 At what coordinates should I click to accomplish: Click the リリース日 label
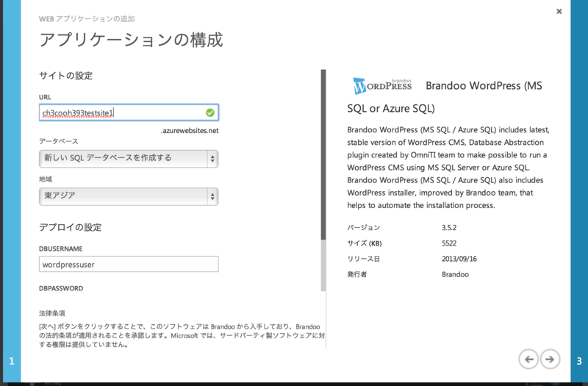click(x=363, y=259)
